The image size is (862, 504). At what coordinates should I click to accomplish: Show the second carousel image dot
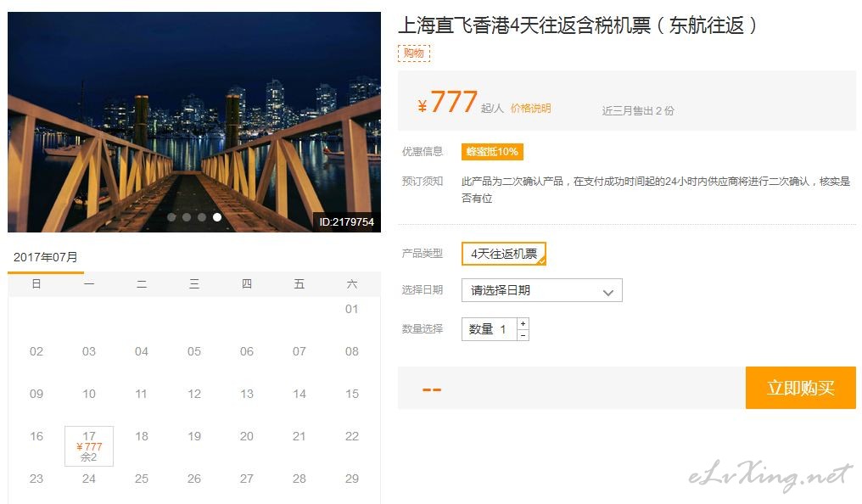coord(187,217)
